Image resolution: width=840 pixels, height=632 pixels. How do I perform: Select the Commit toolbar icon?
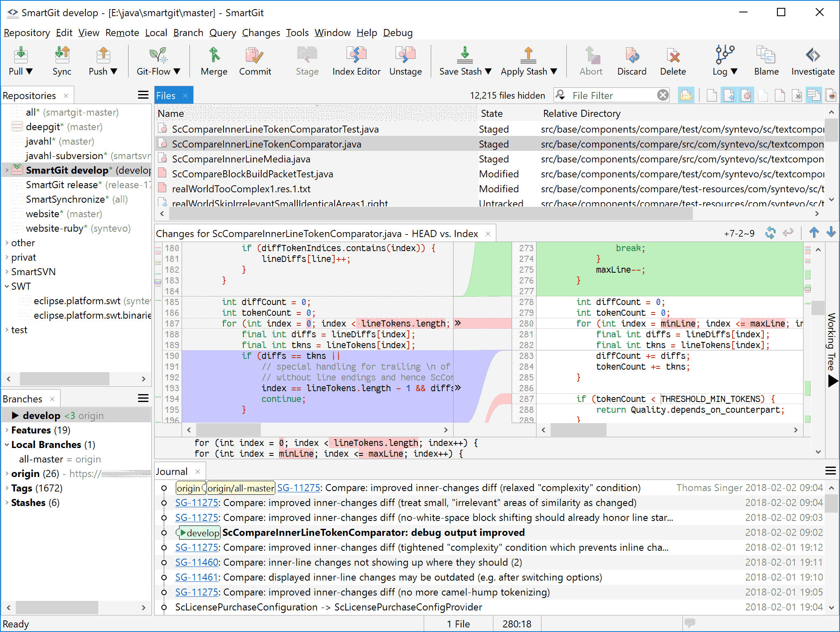point(255,60)
